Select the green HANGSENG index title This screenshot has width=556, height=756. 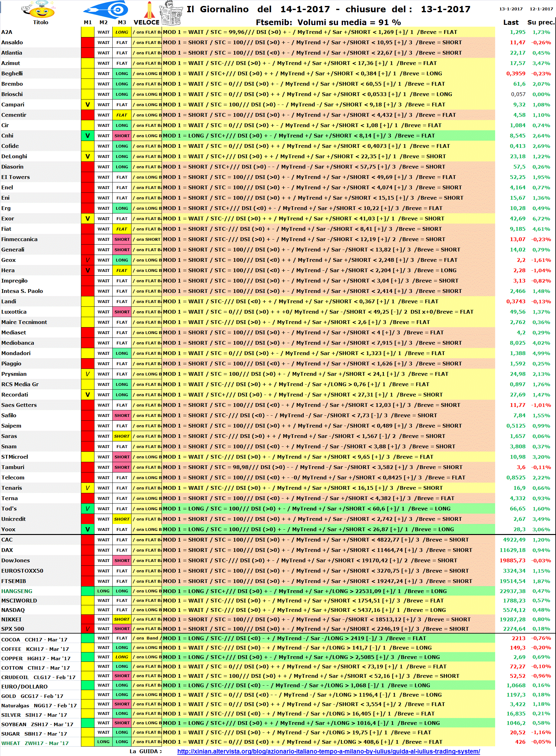click(x=17, y=591)
